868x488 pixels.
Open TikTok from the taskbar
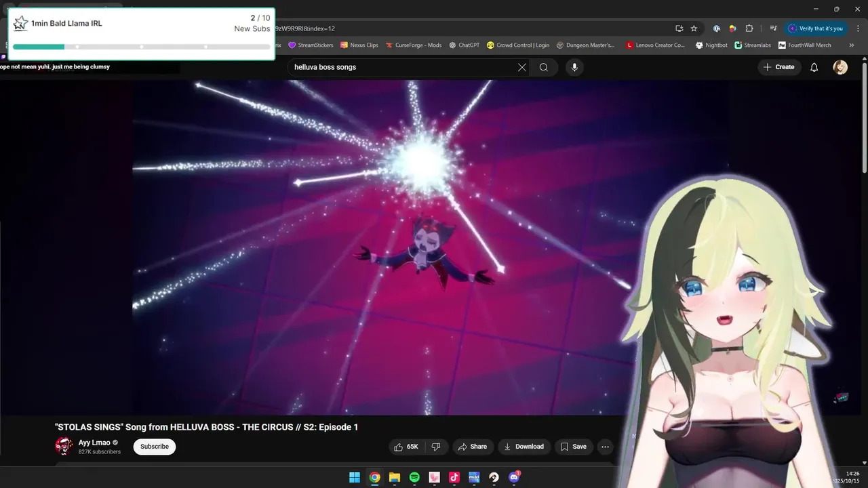[x=454, y=477]
